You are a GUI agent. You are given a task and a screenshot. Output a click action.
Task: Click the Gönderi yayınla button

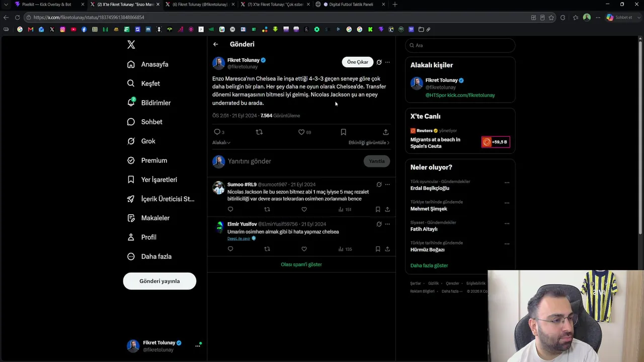click(x=159, y=281)
